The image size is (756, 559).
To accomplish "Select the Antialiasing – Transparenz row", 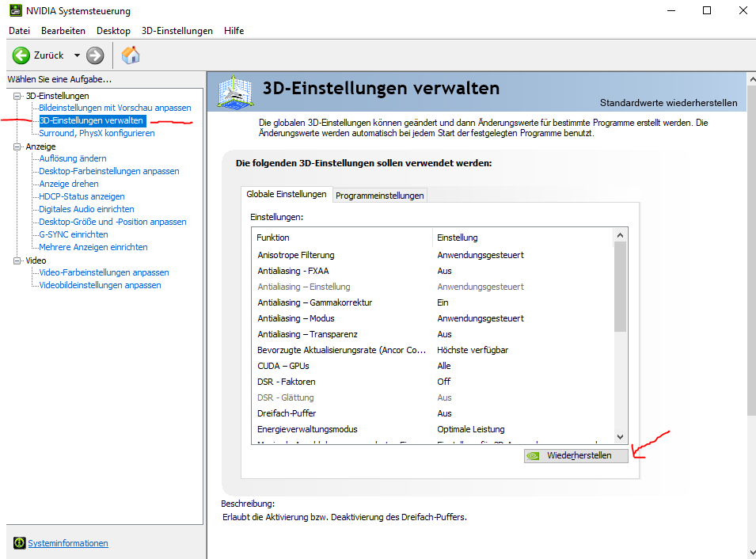I will click(433, 334).
